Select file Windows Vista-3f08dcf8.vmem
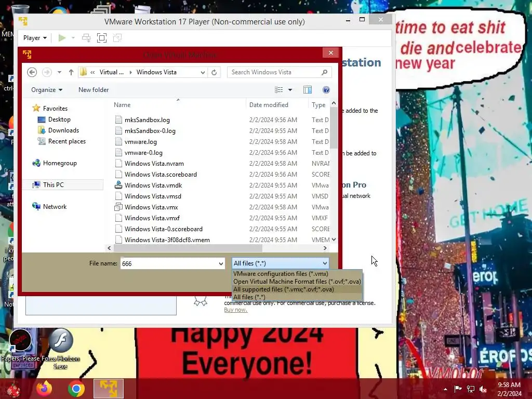This screenshot has width=532, height=399. [167, 240]
